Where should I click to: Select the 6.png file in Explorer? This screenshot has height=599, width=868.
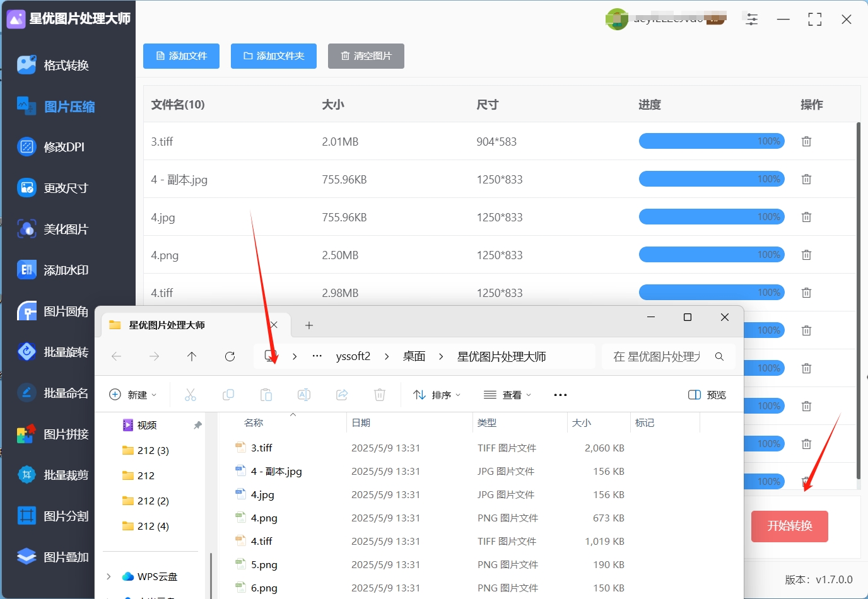coord(264,588)
